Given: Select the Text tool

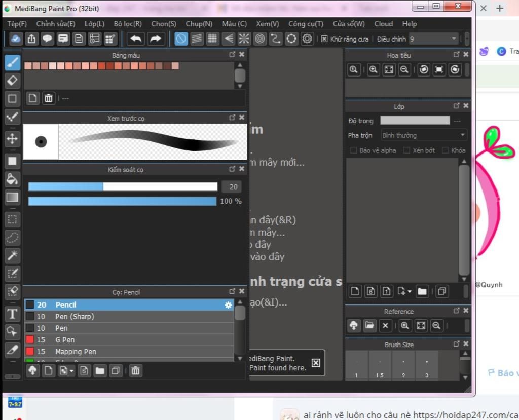Looking at the screenshot, I should pos(13,314).
